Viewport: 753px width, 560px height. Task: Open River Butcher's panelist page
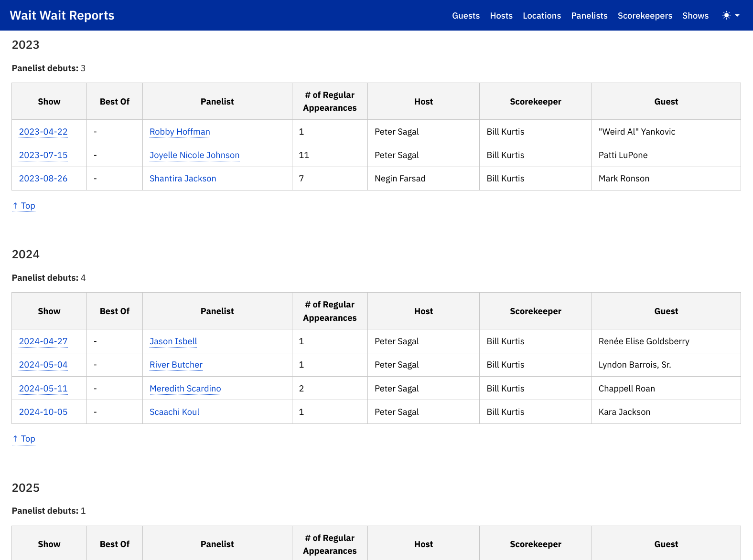[x=176, y=365]
